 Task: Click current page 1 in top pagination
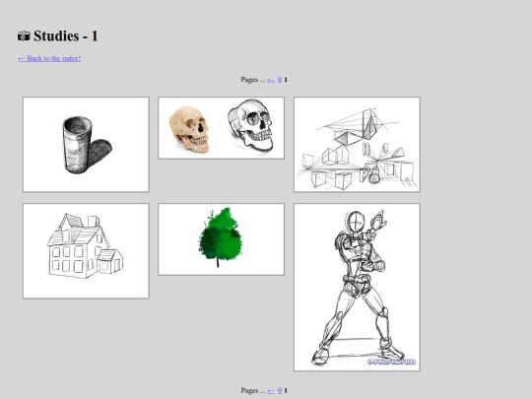[x=286, y=80]
